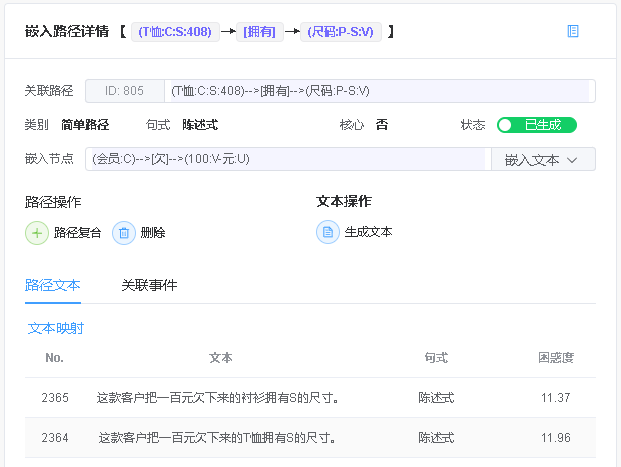Click the list view icon in header
This screenshot has width=621, height=467.
573,31
